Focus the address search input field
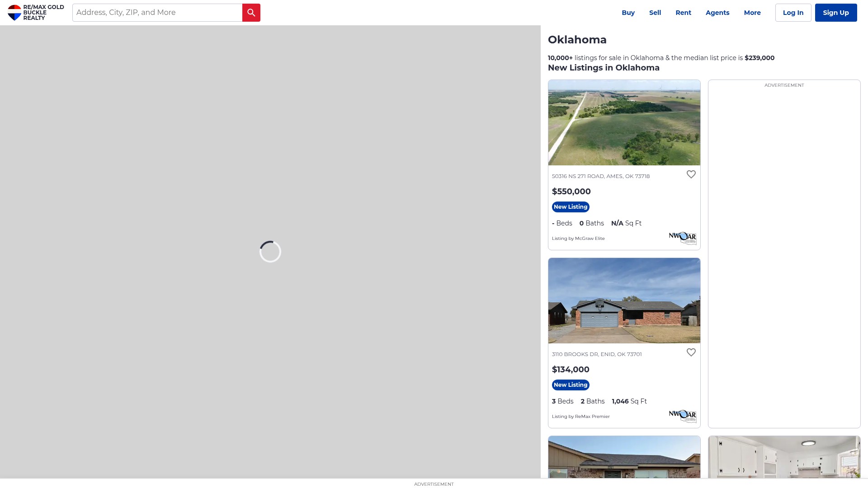Screen dimensions: 868x488 [157, 13]
